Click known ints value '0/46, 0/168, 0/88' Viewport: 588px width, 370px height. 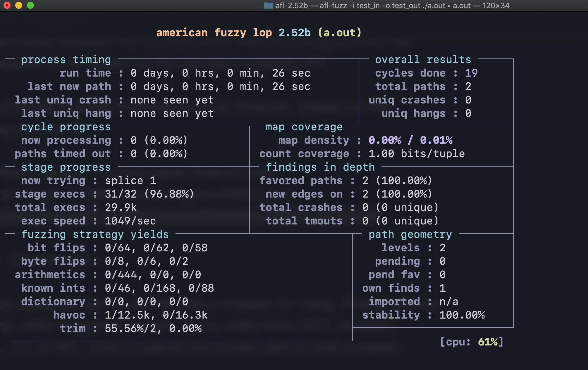pyautogui.click(x=159, y=288)
